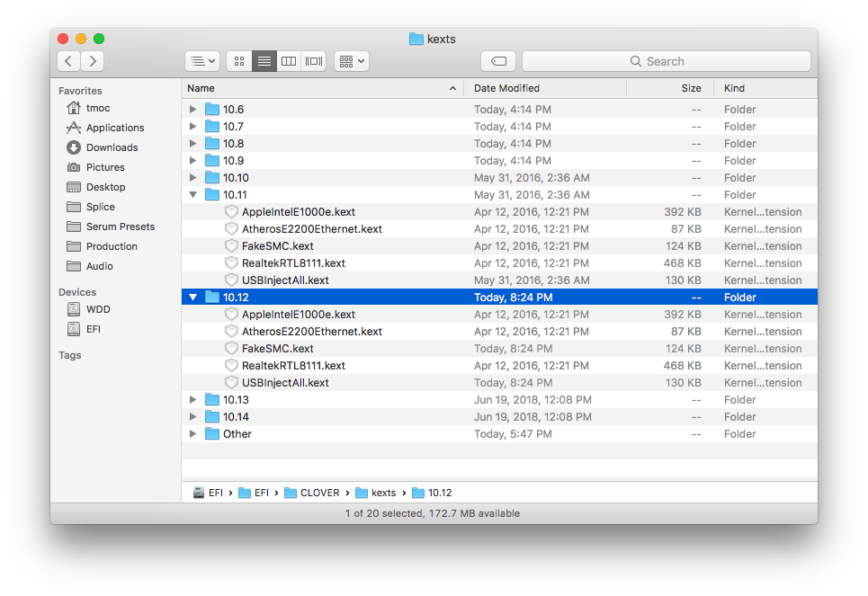
Task: Open the grouping options dropdown in toolbar
Action: [x=352, y=61]
